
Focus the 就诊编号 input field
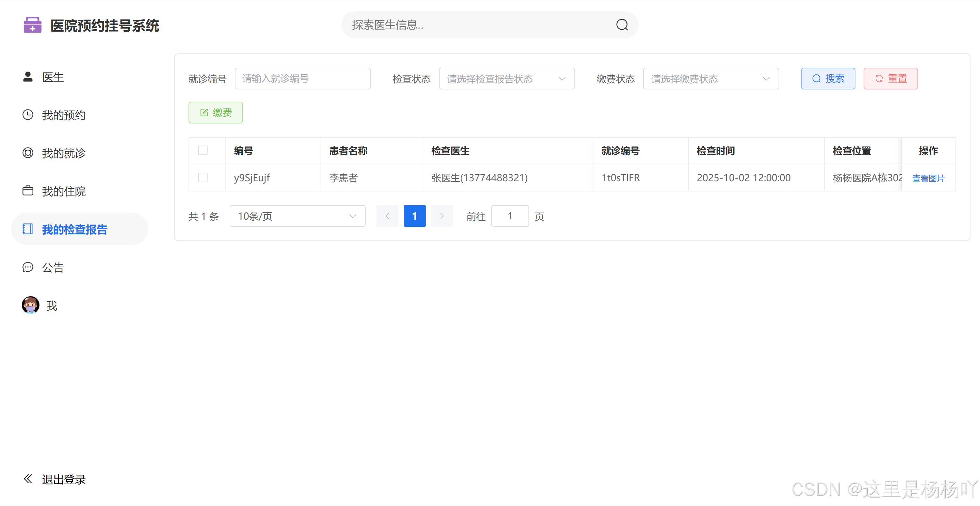(303, 79)
